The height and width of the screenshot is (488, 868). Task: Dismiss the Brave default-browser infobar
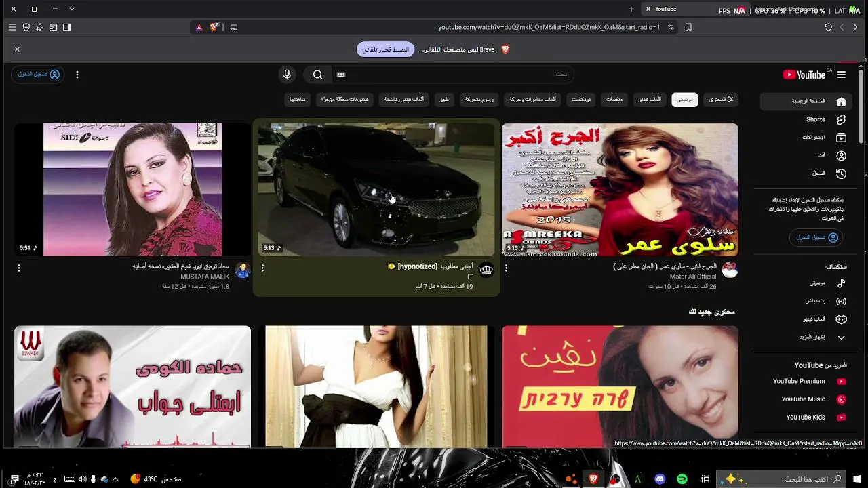point(17,49)
